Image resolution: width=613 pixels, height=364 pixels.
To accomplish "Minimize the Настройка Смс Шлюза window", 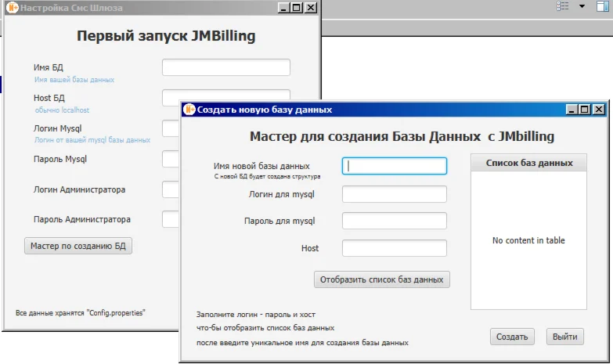I will tap(283, 7).
